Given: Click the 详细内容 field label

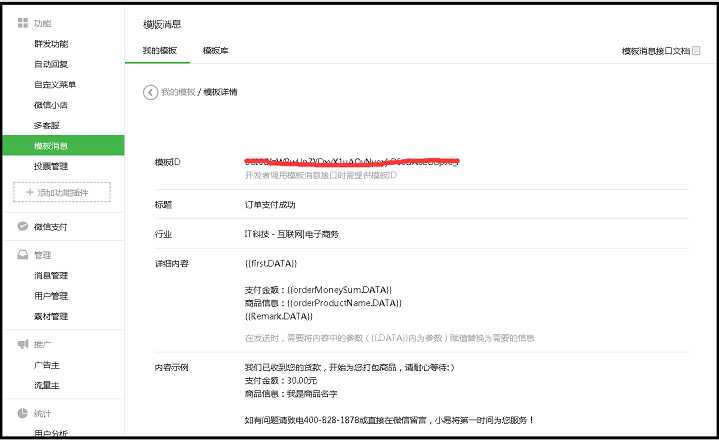Looking at the screenshot, I should 171,264.
